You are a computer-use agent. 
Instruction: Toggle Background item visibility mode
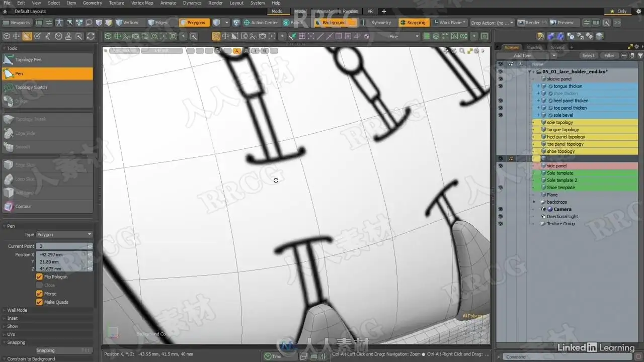[x=336, y=23]
